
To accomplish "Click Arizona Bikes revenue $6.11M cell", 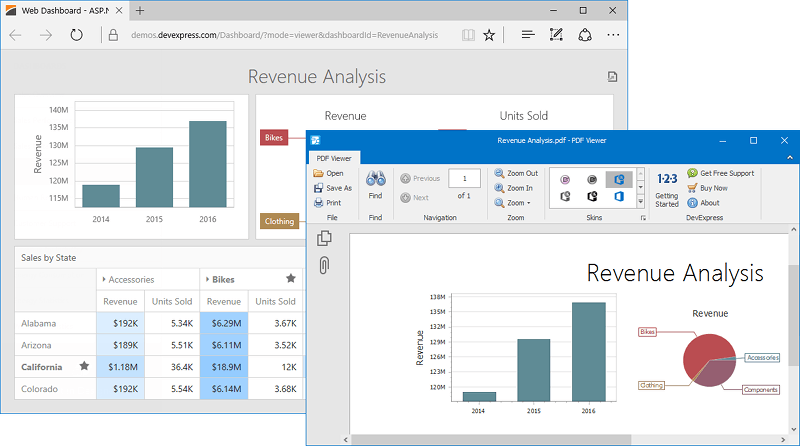I will [x=224, y=345].
